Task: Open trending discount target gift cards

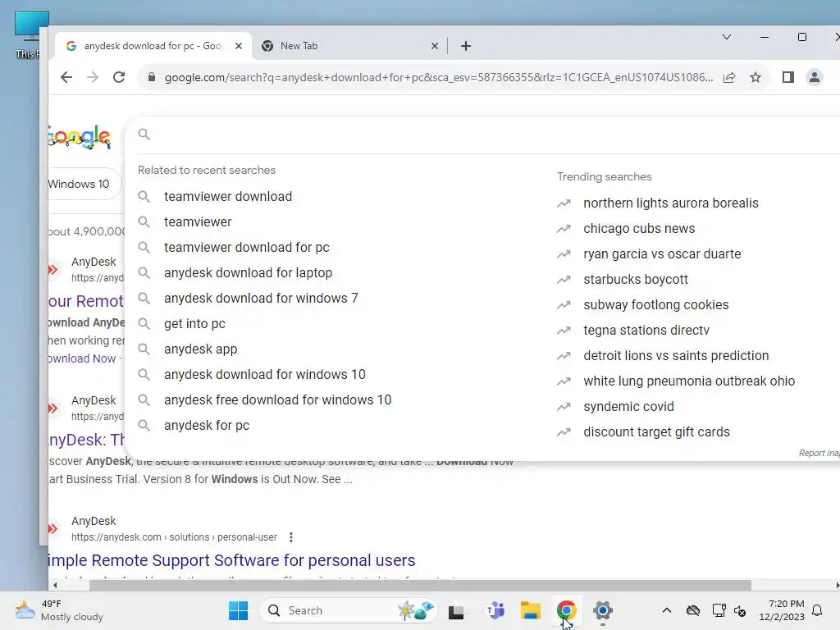Action: coord(656,432)
